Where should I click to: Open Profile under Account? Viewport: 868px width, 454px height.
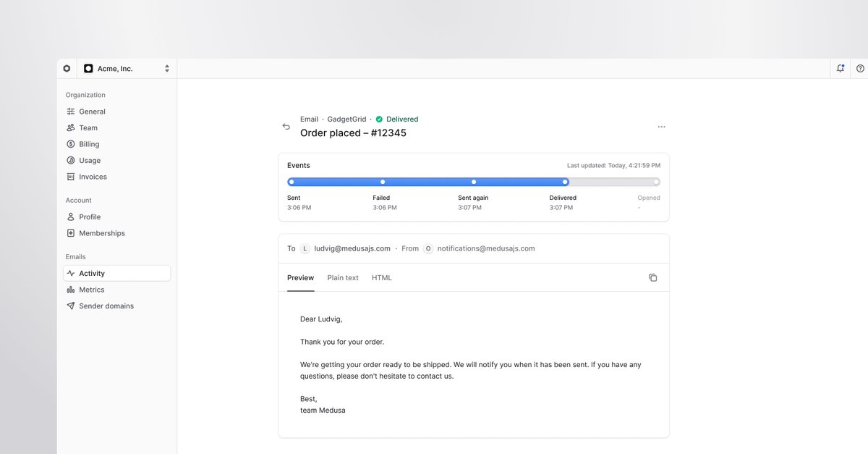116,217
